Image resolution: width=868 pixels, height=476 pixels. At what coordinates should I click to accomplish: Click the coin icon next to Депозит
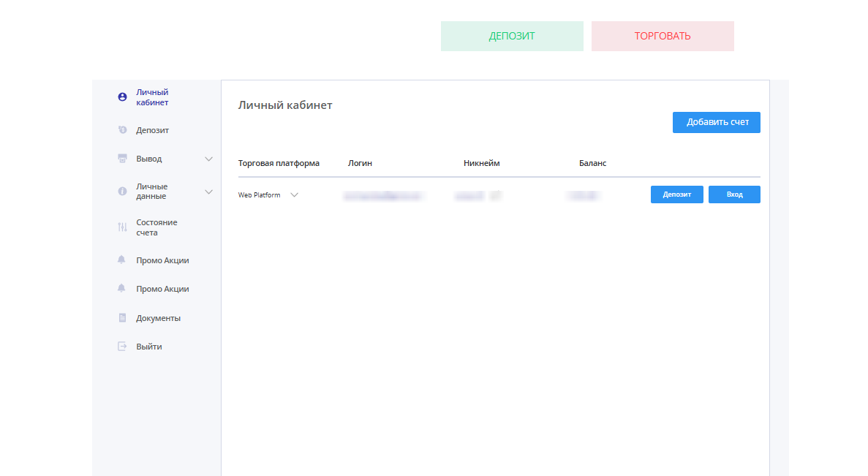[121, 130]
